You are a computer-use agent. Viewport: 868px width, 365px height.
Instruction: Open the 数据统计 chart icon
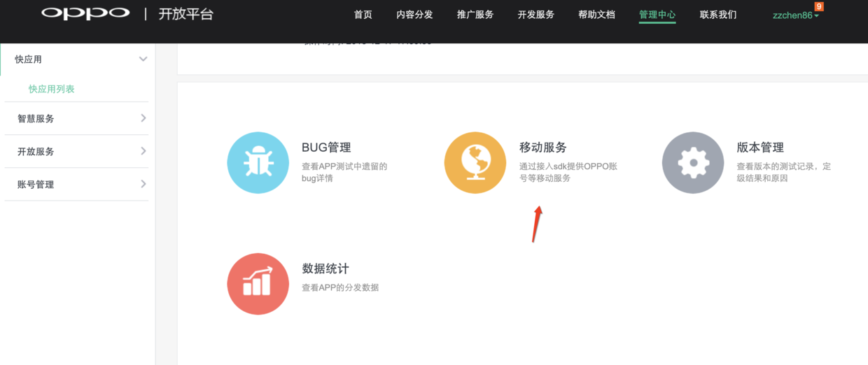click(258, 284)
